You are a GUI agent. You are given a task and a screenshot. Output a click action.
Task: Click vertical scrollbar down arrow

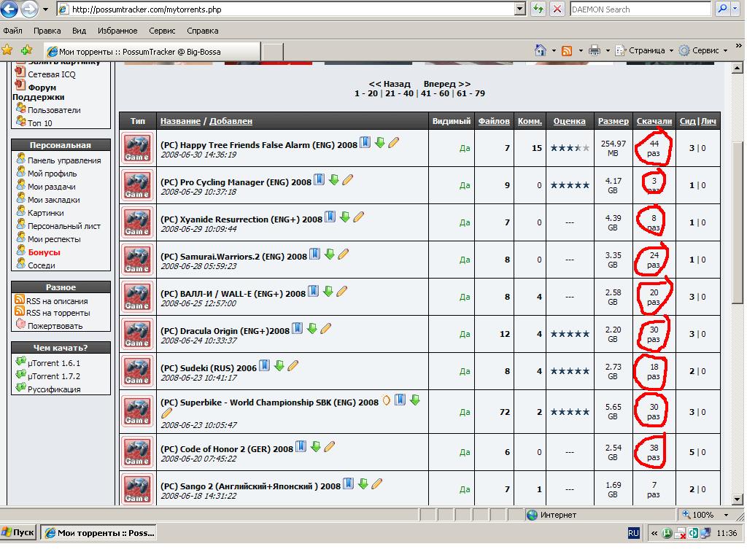(737, 499)
